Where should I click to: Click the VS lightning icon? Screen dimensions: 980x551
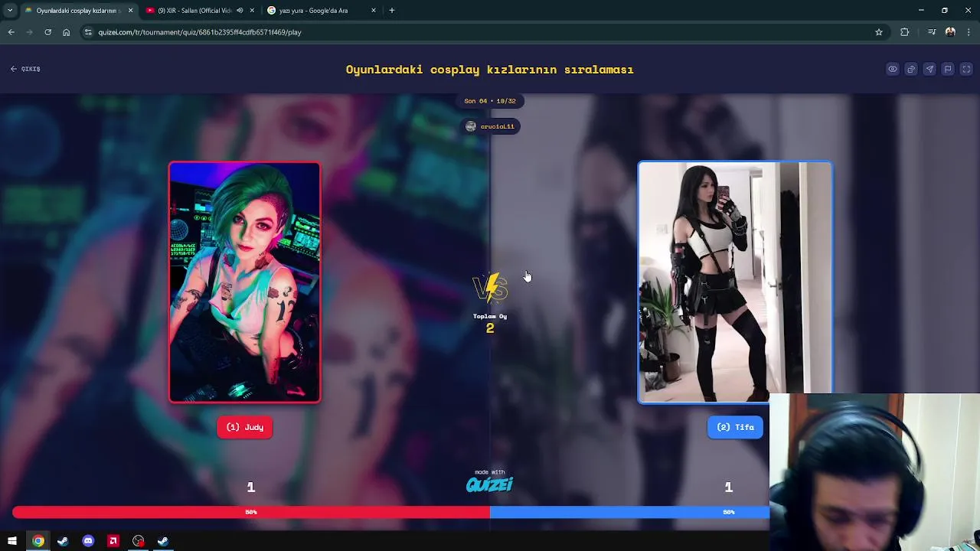(x=490, y=289)
